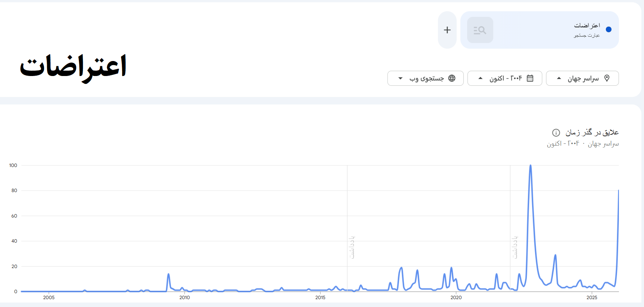644x307 pixels.
Task: Click the 2010 label on the time axis
Action: pyautogui.click(x=184, y=298)
